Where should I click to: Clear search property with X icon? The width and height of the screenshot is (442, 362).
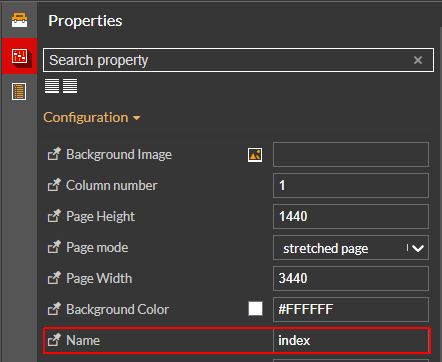click(418, 60)
